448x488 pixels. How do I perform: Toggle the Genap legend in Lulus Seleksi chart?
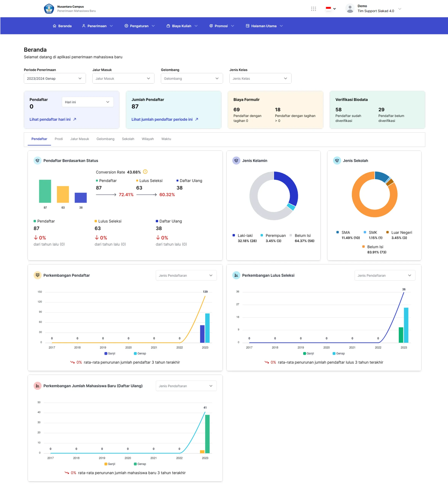click(x=339, y=353)
